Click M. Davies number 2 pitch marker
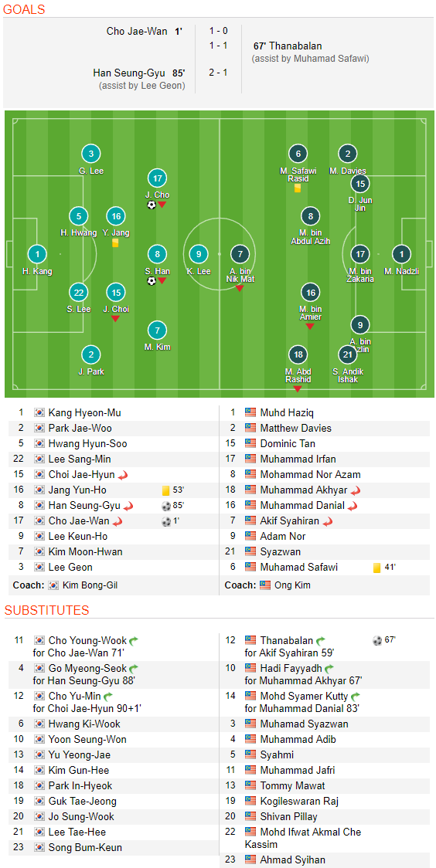 (347, 154)
